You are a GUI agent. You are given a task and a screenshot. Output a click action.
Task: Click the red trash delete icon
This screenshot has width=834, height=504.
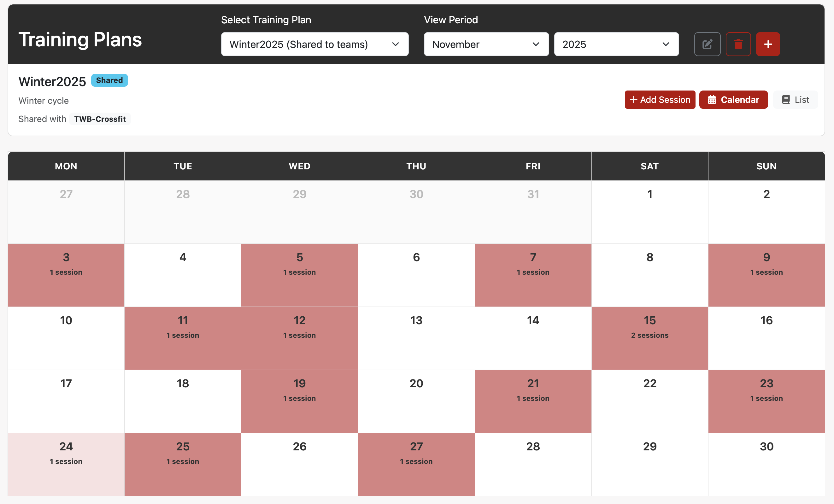[x=738, y=44]
